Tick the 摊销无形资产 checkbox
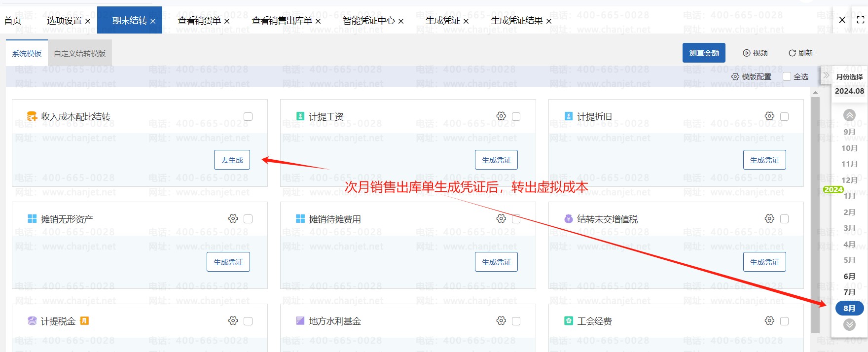 pyautogui.click(x=248, y=219)
